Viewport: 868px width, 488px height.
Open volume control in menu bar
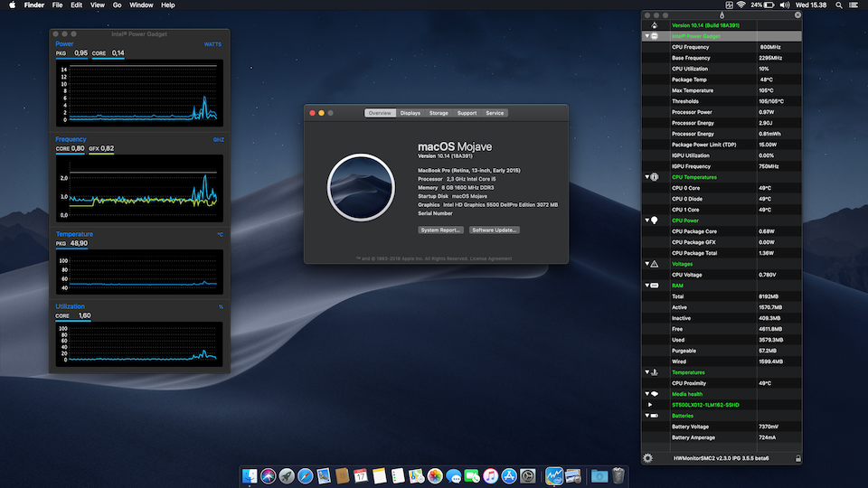(785, 5)
